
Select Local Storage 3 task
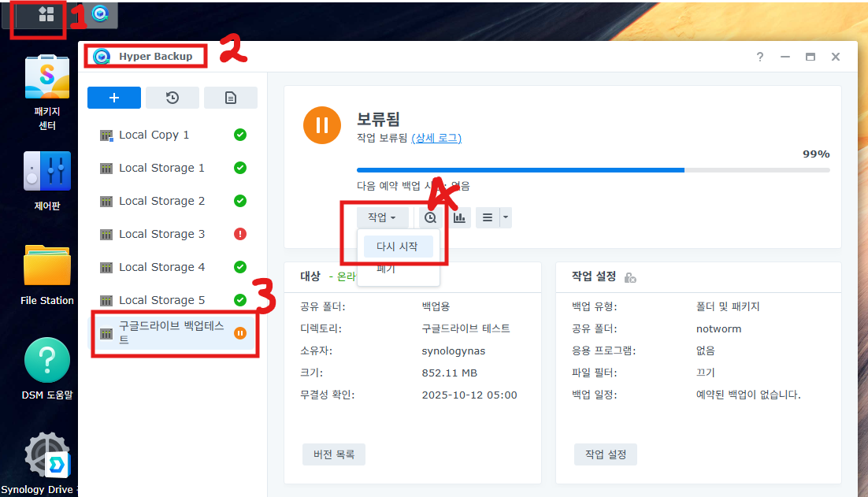tap(172, 234)
